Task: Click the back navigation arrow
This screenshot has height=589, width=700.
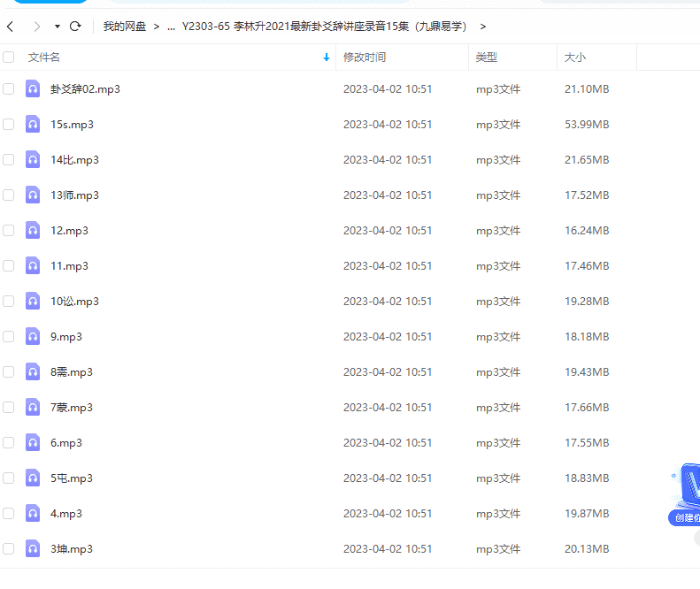Action: pyautogui.click(x=10, y=27)
